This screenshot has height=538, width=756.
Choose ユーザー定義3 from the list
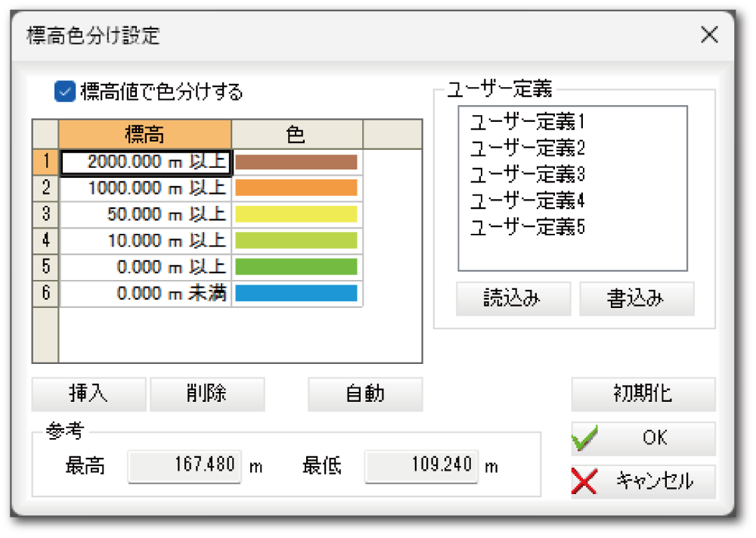[x=528, y=174]
